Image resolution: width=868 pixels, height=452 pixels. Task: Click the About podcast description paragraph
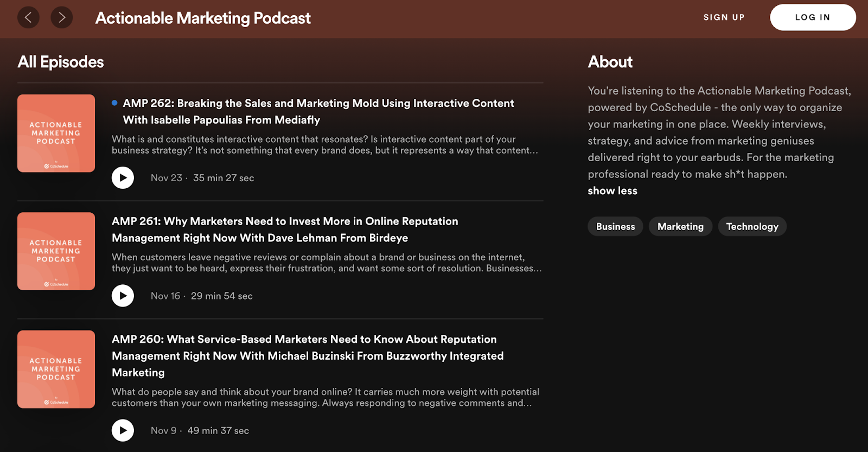pos(719,132)
